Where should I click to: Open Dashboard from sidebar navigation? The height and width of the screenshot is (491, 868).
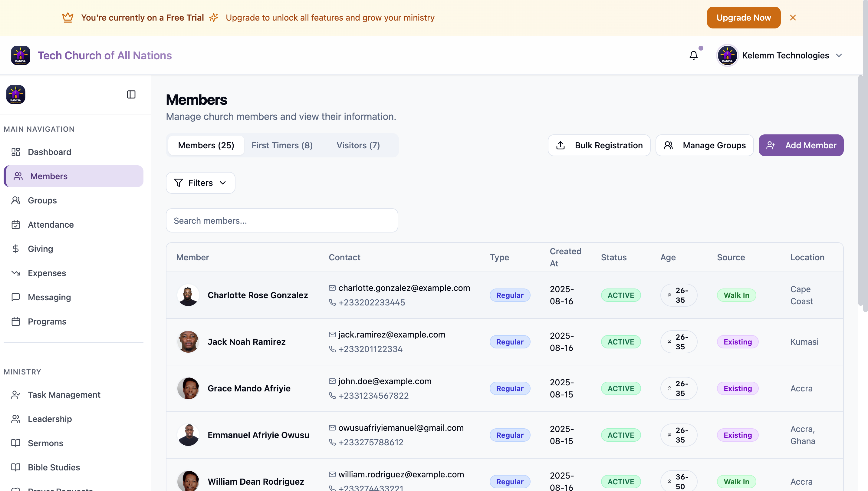pyautogui.click(x=49, y=152)
